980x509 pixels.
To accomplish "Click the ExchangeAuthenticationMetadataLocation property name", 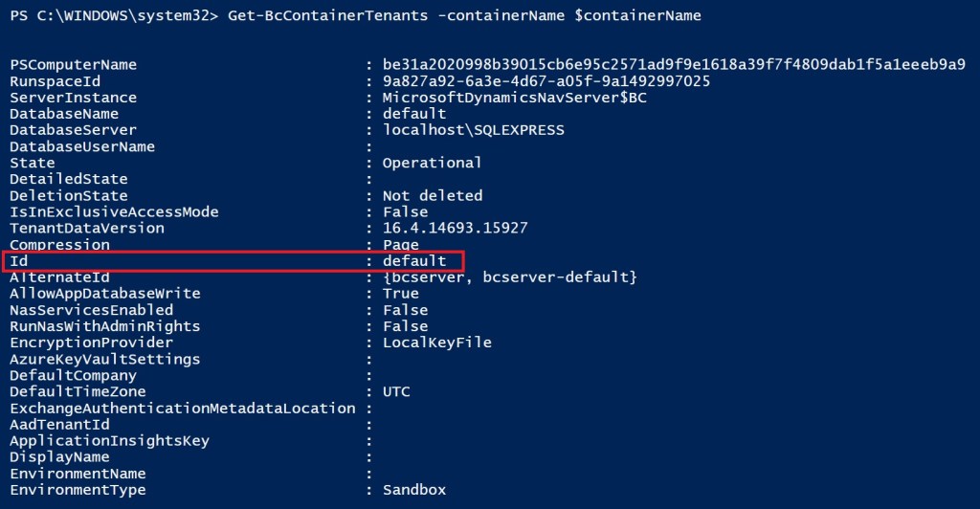I will pyautogui.click(x=182, y=408).
